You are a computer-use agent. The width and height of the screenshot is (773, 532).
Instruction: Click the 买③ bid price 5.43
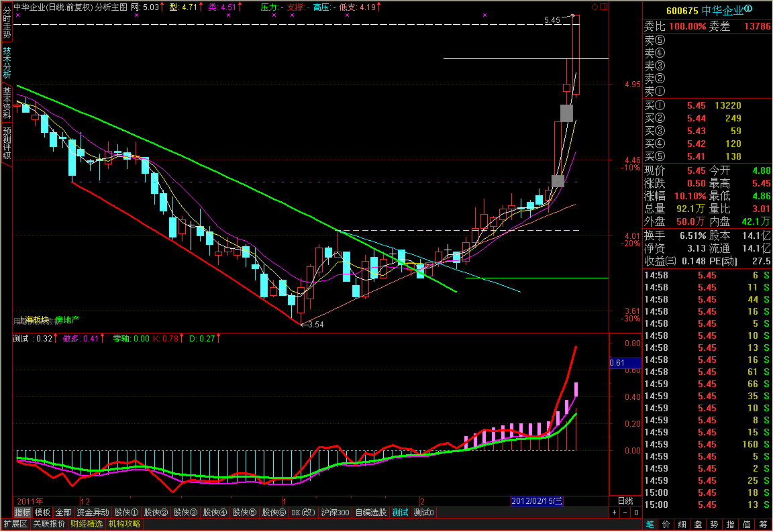pyautogui.click(x=696, y=131)
